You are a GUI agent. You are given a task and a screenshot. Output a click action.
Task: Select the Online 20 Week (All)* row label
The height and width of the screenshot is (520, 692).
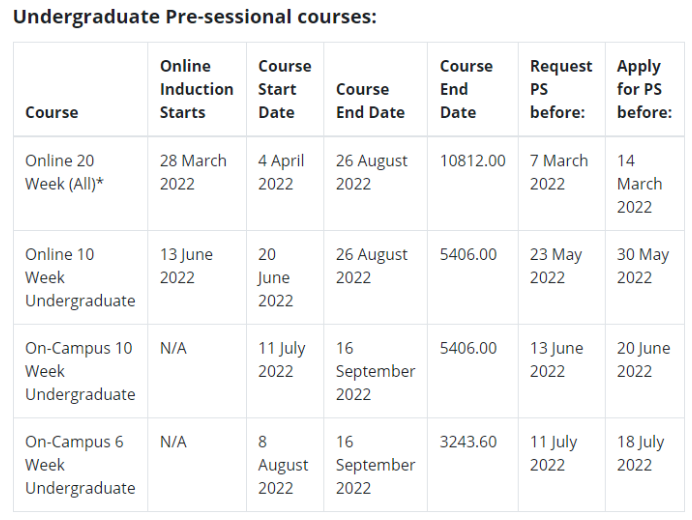click(64, 172)
